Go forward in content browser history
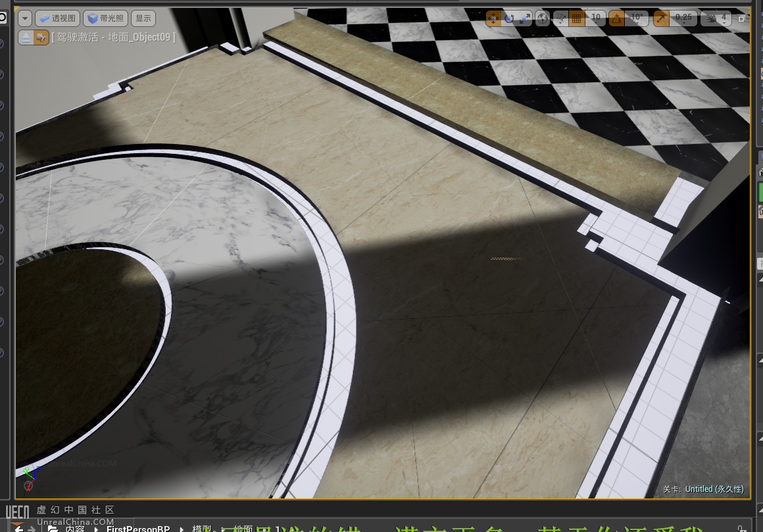The image size is (763, 532). (32, 529)
